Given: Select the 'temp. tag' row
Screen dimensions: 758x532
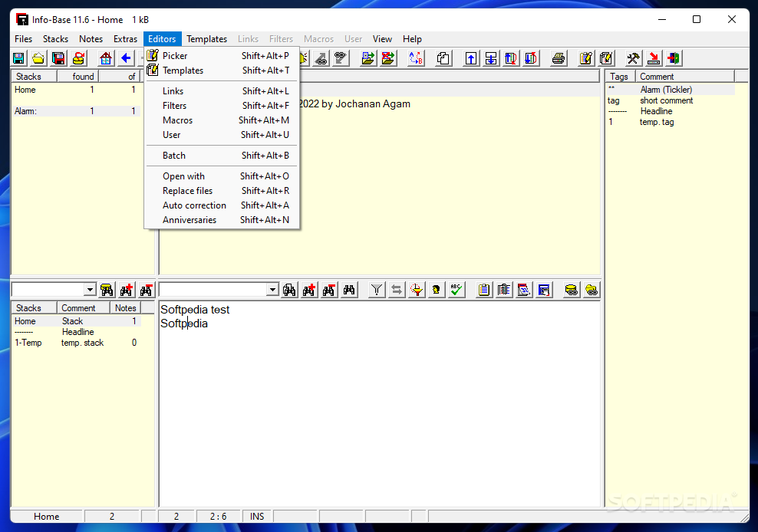Looking at the screenshot, I should click(671, 122).
